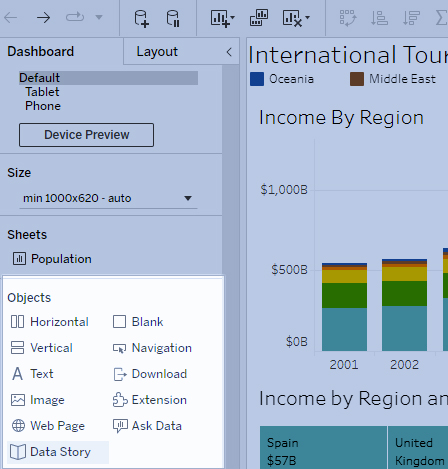Click the side pane vertical scrollbar
The width and height of the screenshot is (448, 469).
[x=231, y=267]
